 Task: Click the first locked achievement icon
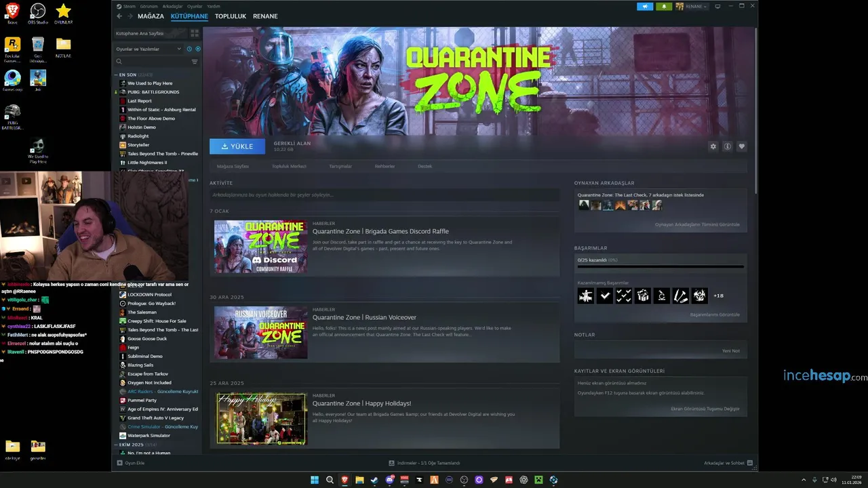(586, 296)
